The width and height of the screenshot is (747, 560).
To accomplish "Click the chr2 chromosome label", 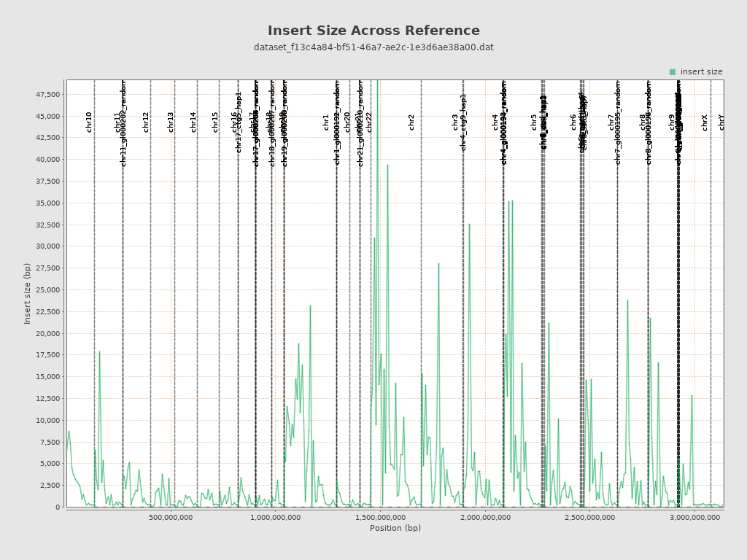I will click(411, 122).
